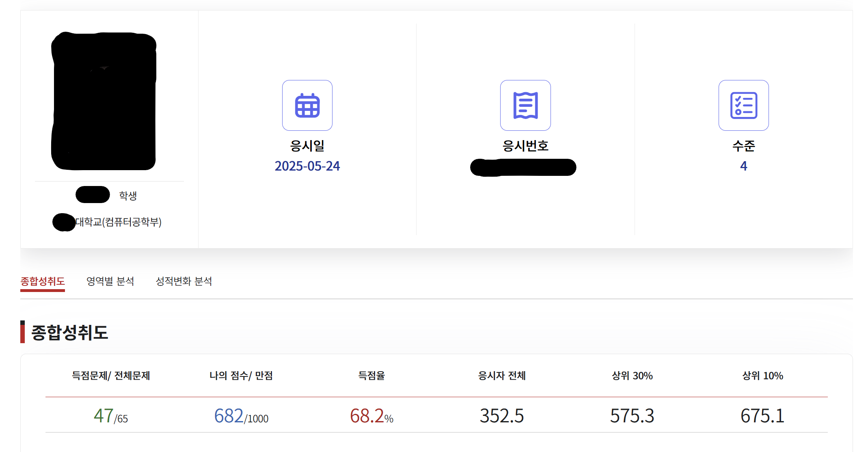868x452 pixels.
Task: Click the exam date 2025-05-24
Action: point(307,166)
